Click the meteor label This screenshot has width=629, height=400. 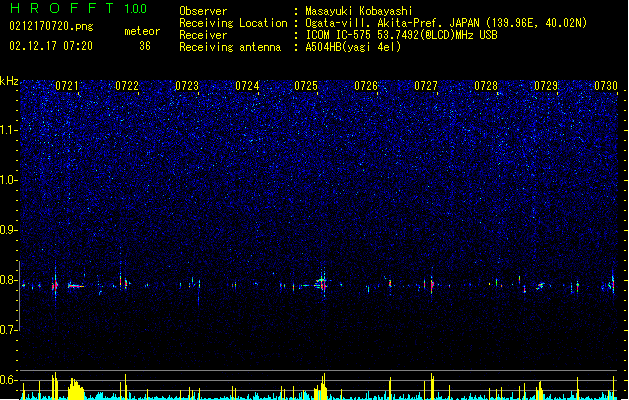(x=142, y=31)
